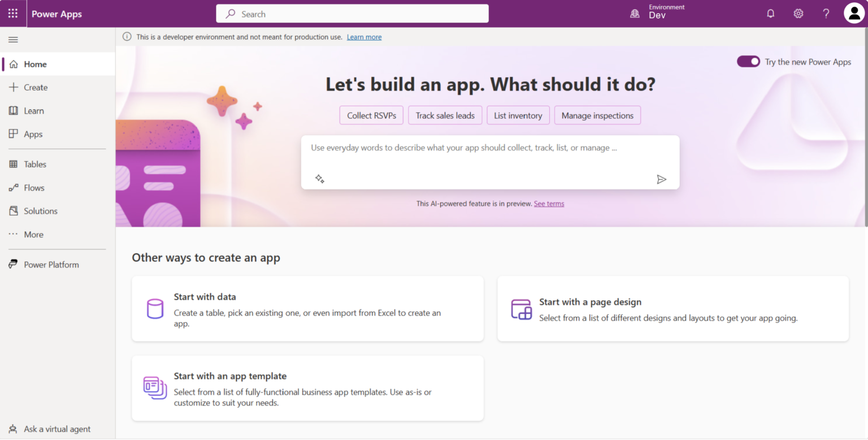Submit the app description with the send arrow

click(x=661, y=179)
